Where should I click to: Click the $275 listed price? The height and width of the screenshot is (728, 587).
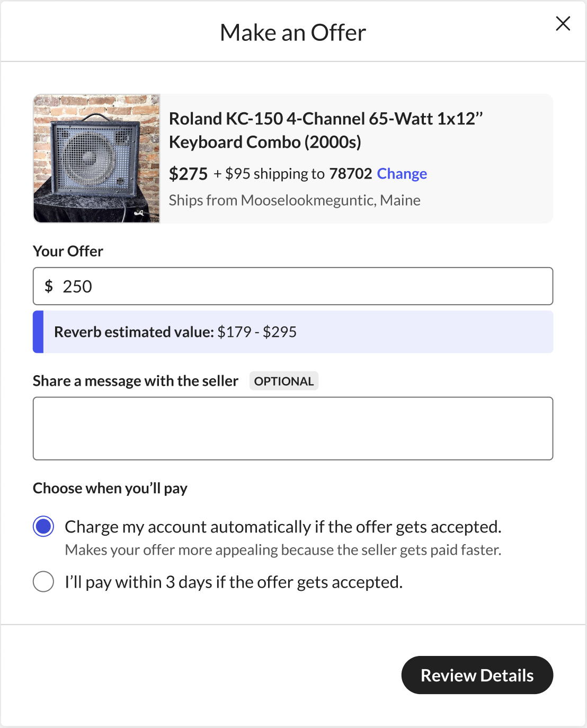tap(188, 174)
